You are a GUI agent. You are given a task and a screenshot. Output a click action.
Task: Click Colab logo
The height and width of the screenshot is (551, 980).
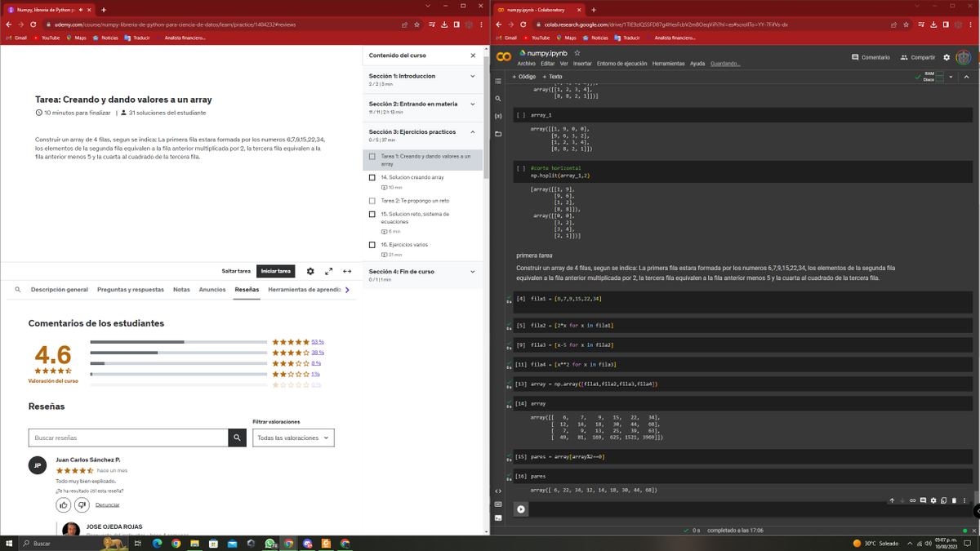pyautogui.click(x=504, y=57)
